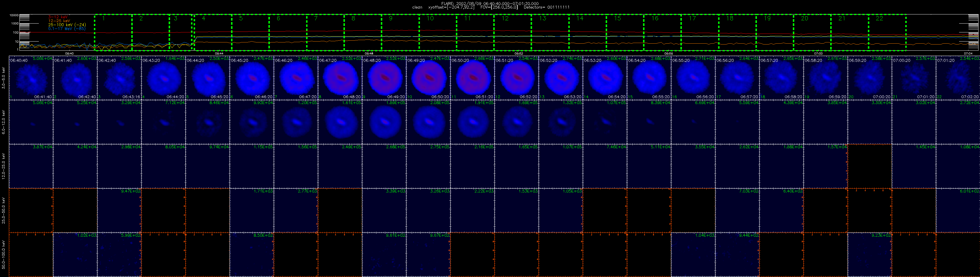Select the 6.0-12.0 keV image labeled 9.92E+04

coord(251,122)
